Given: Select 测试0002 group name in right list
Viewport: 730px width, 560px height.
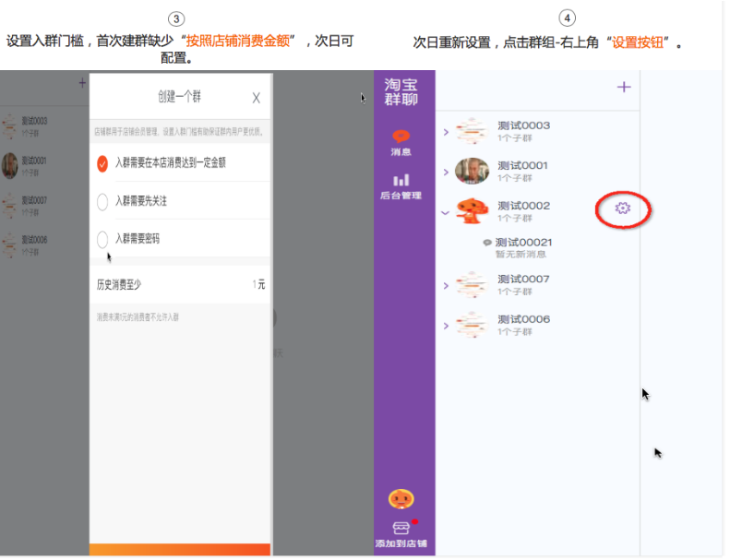Looking at the screenshot, I should [x=525, y=206].
